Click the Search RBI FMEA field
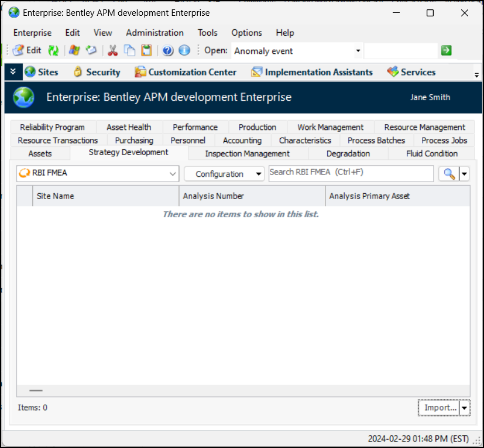 [351, 174]
